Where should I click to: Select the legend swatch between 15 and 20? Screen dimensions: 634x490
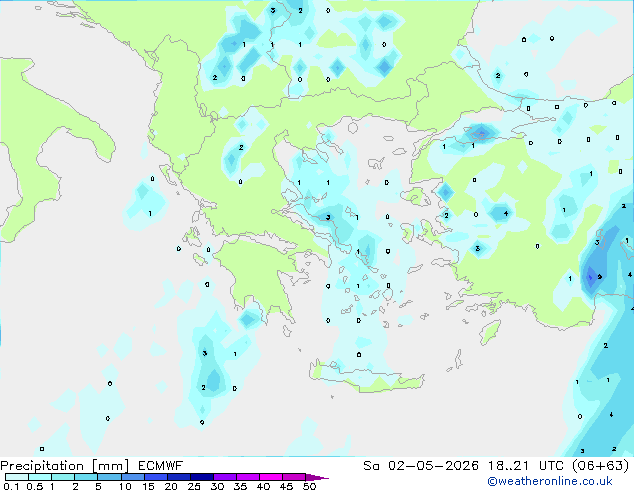pyautogui.click(x=156, y=477)
